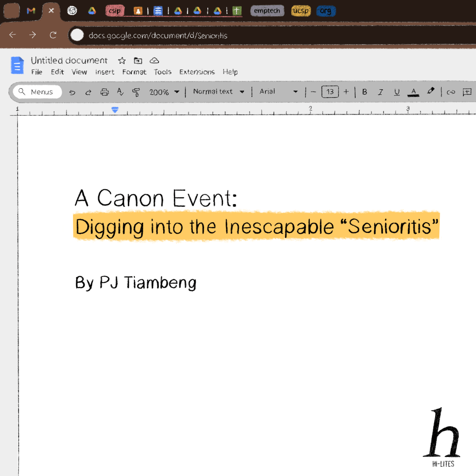Switch to the emptech tab group
476x476 pixels.
[267, 11]
